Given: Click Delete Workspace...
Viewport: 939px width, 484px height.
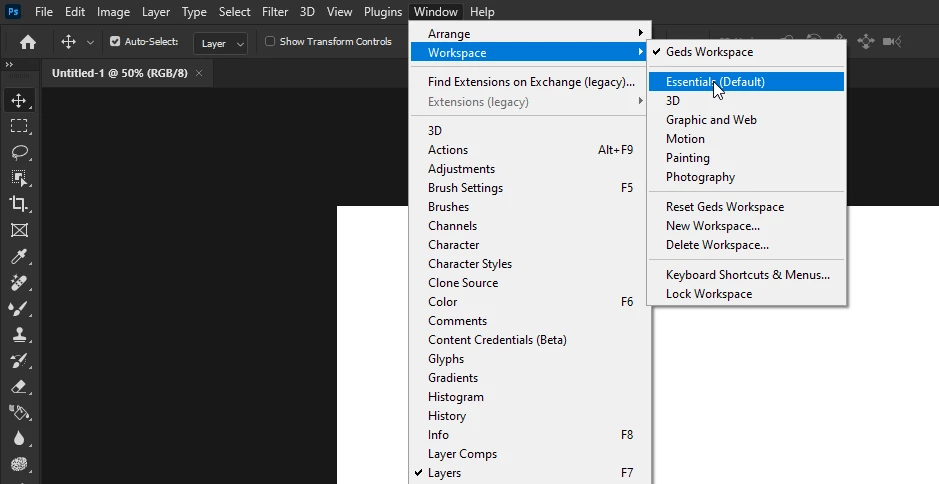Looking at the screenshot, I should (746, 245).
